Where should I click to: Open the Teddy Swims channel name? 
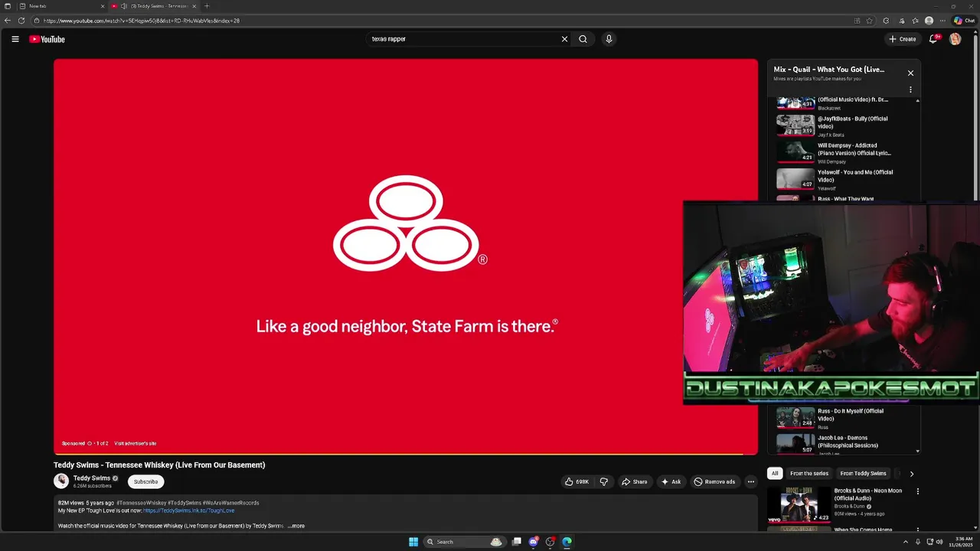click(x=92, y=478)
